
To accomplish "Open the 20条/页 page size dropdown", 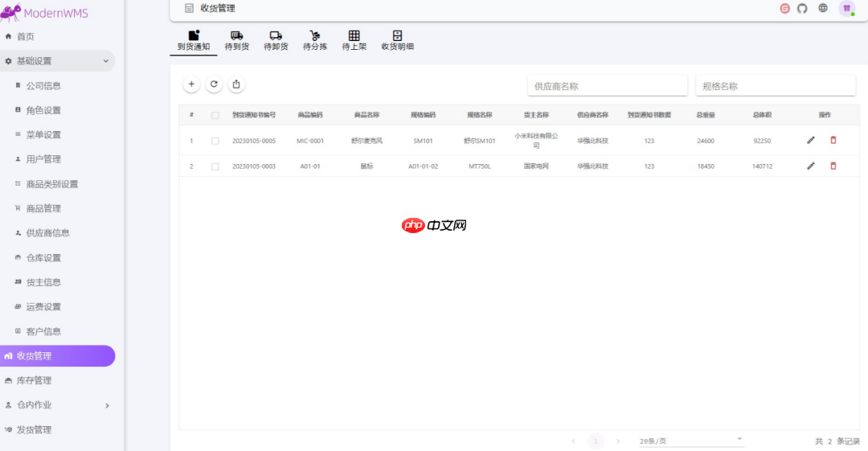I will tap(690, 441).
